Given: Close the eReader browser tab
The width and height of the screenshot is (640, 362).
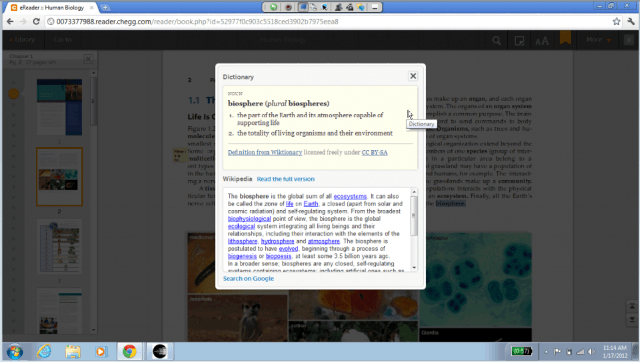Looking at the screenshot, I should (91, 7).
